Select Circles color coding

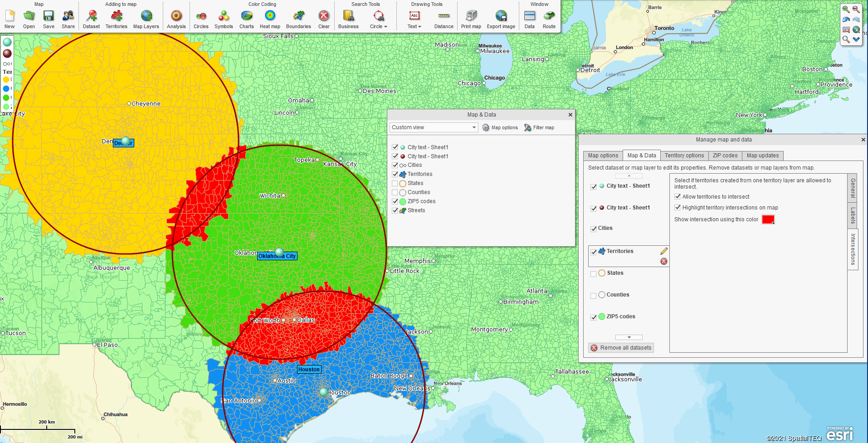[201, 19]
